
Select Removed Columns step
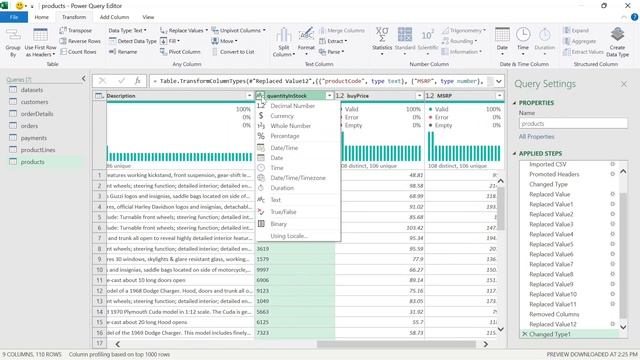pyautogui.click(x=554, y=314)
